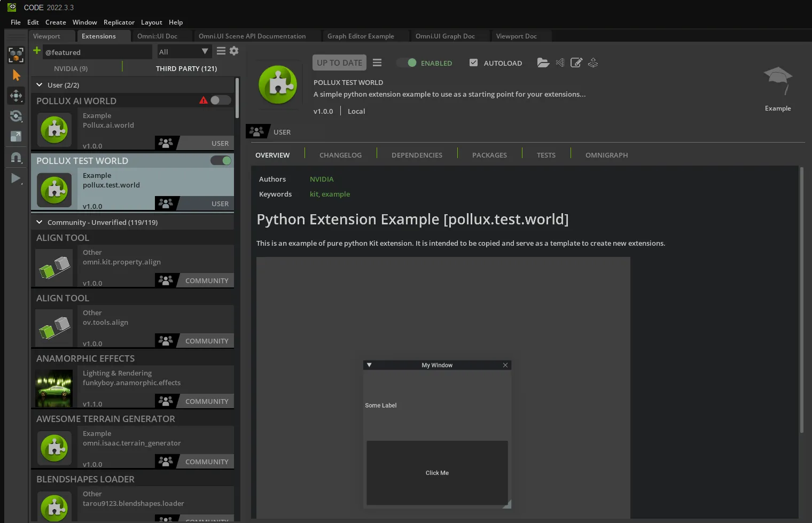Select the AWESOME TERRAIN GENERATOR title
Screen dimensions: 812x523
point(106,419)
